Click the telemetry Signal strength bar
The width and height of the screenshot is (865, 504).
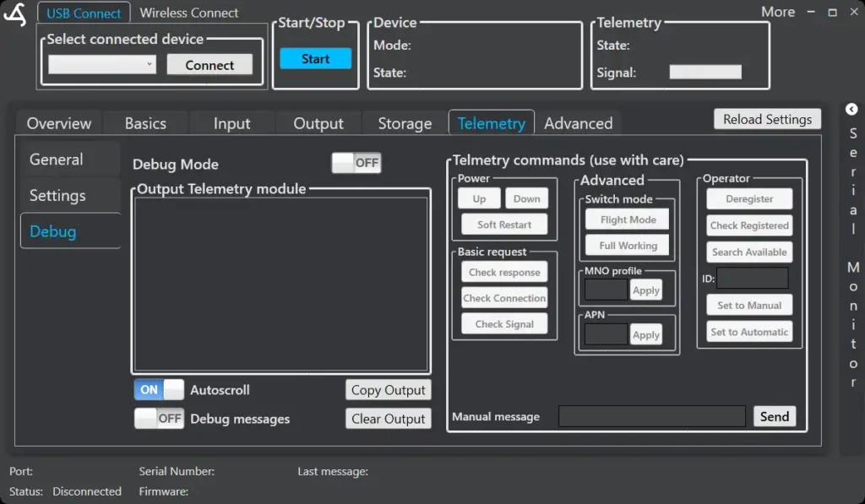point(705,73)
